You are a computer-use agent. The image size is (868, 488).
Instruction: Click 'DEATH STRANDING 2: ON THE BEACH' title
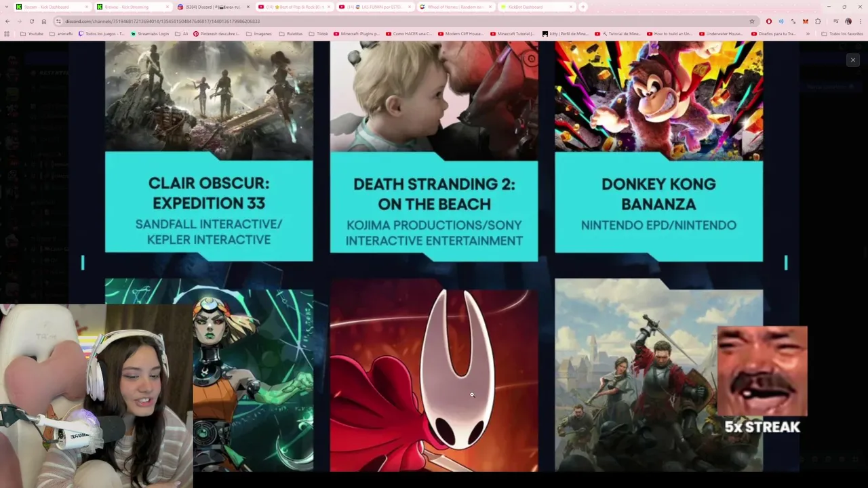click(434, 194)
